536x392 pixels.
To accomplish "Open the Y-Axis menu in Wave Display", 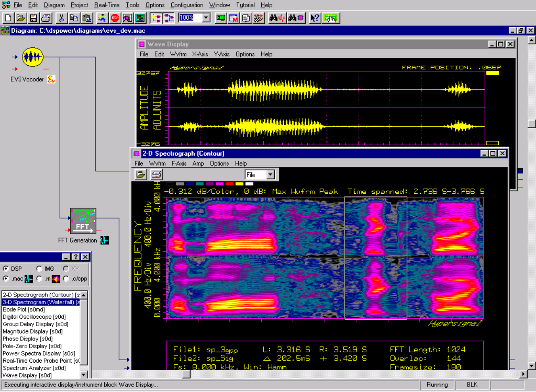I will 222,54.
